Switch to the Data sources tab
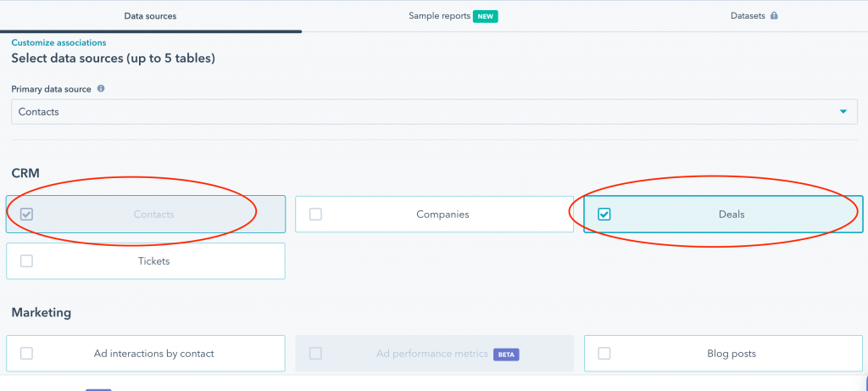The image size is (868, 391). pyautogui.click(x=150, y=16)
